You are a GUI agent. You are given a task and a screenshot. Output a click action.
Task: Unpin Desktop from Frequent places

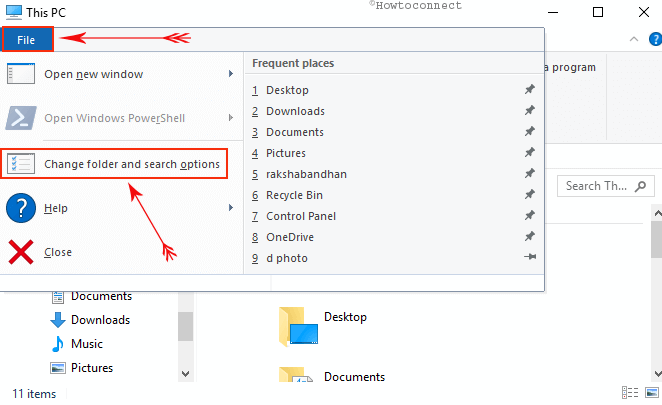[x=530, y=89]
